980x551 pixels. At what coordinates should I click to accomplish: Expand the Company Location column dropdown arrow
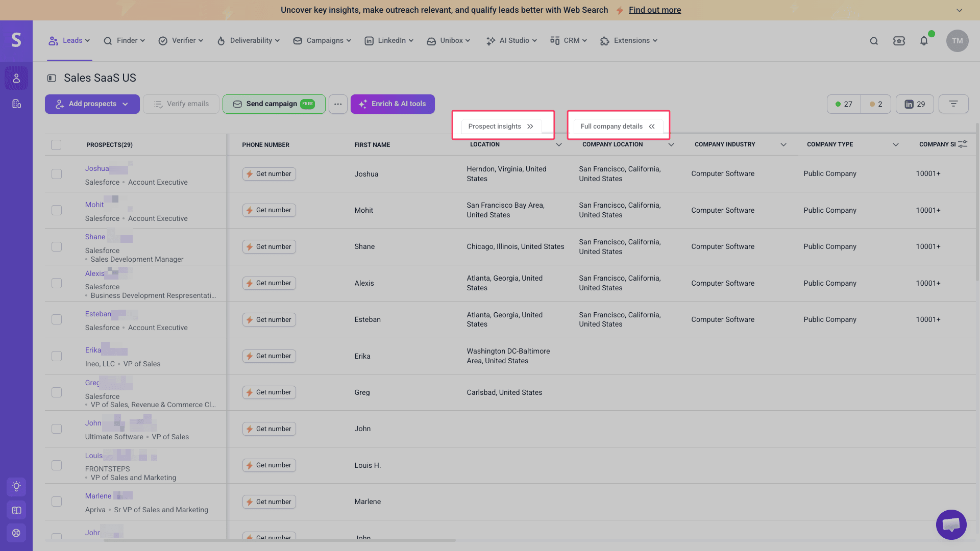(x=671, y=145)
